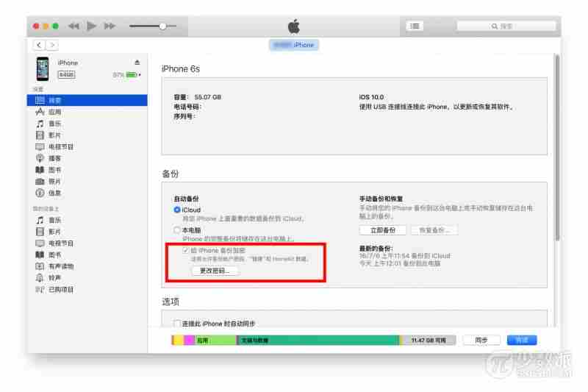Go back with the left chevron

pyautogui.click(x=39, y=45)
